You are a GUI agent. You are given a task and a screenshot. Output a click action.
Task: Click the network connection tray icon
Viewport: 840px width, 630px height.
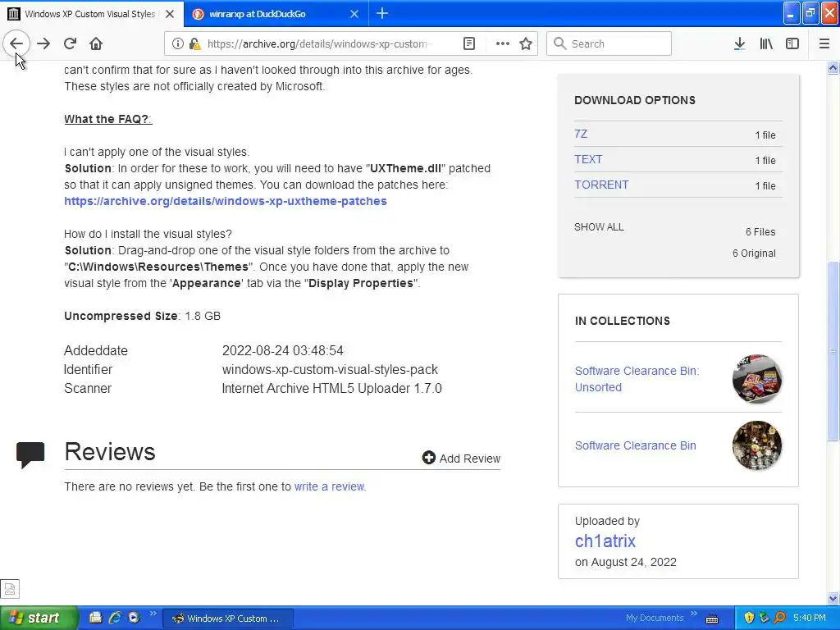[x=764, y=618]
